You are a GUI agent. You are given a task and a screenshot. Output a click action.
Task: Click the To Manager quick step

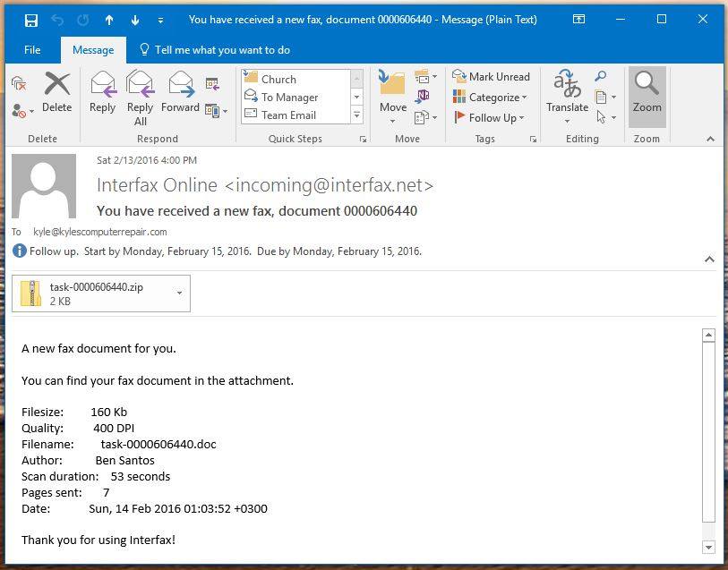[289, 97]
